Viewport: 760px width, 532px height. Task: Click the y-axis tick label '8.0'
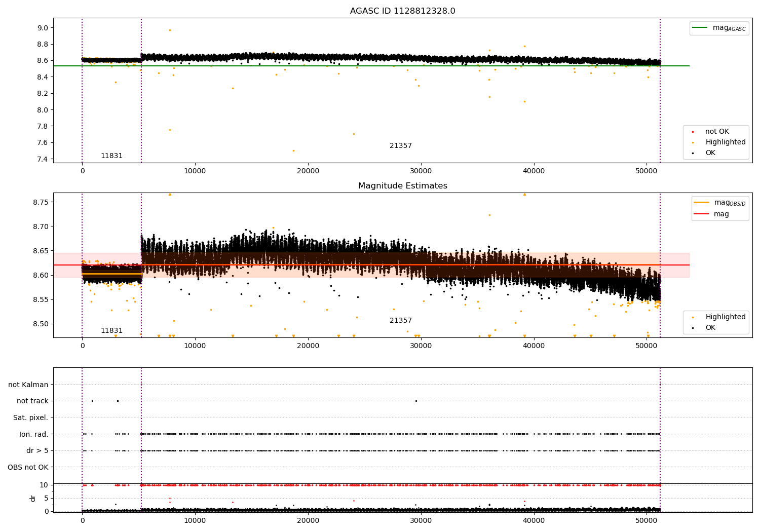(43, 110)
